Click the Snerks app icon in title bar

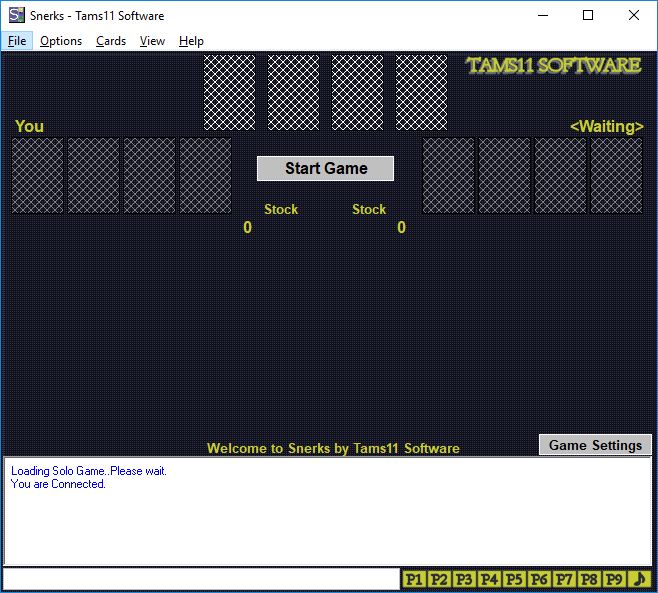click(x=16, y=15)
